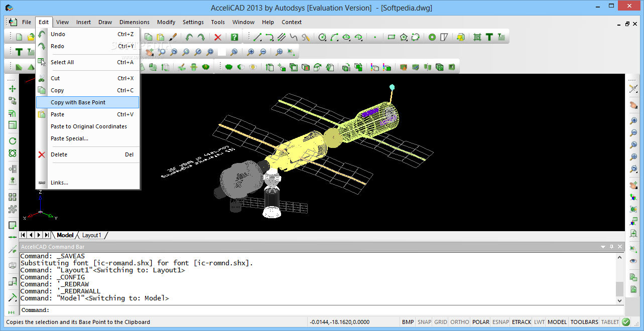Toggle TABLET mode in status bar
Image resolution: width=644 pixels, height=331 pixels.
(x=610, y=322)
